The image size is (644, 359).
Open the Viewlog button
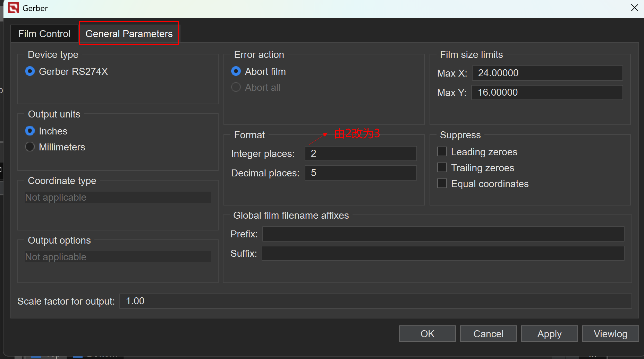tap(610, 334)
